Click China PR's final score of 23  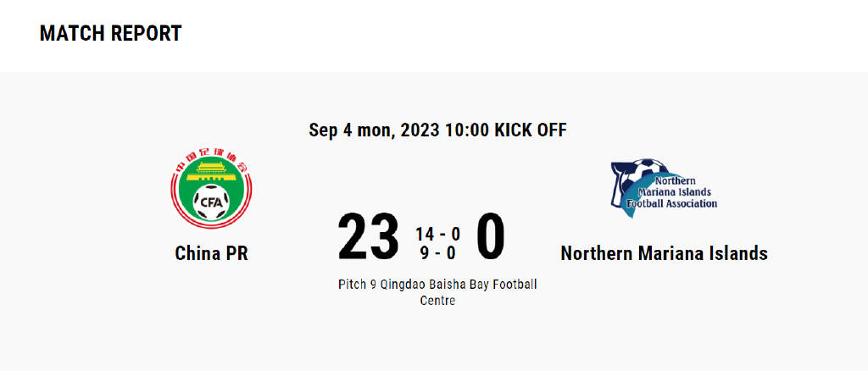(368, 236)
